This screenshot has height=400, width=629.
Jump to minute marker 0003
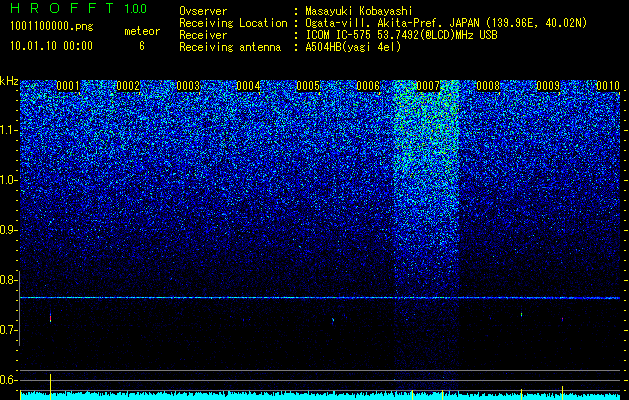coord(188,86)
